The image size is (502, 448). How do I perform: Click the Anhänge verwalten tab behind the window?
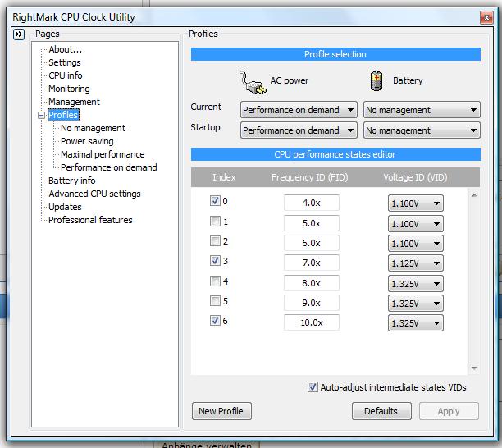click(x=207, y=445)
